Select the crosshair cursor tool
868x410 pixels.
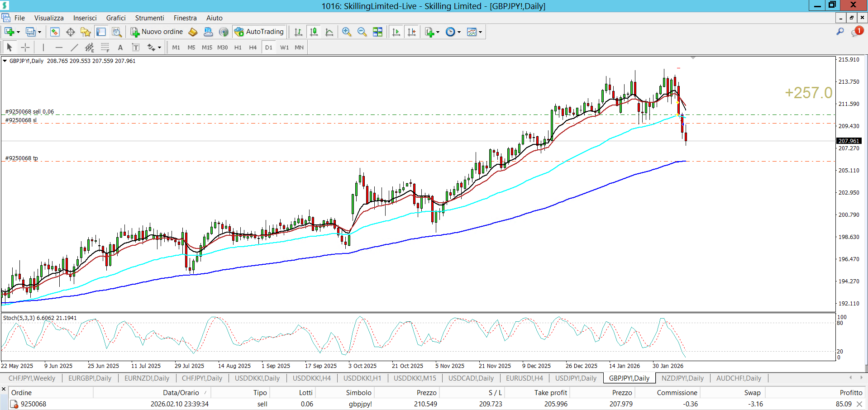pyautogui.click(x=25, y=48)
